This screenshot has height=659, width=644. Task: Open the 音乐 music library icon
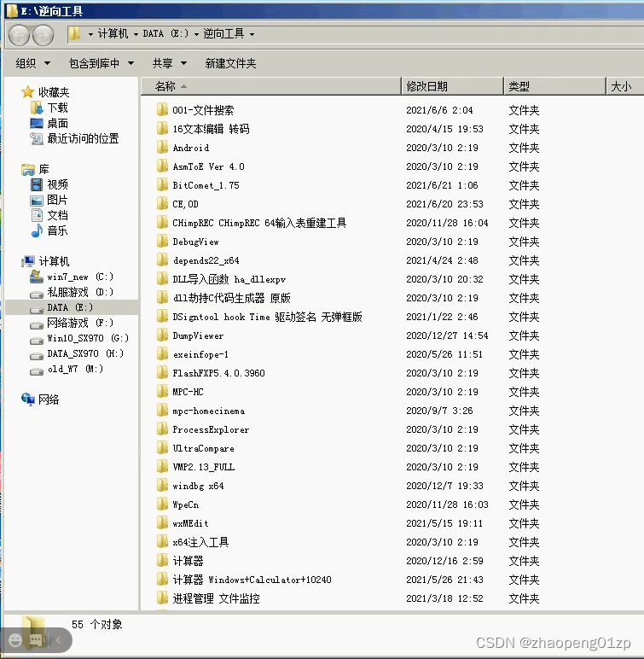click(37, 230)
